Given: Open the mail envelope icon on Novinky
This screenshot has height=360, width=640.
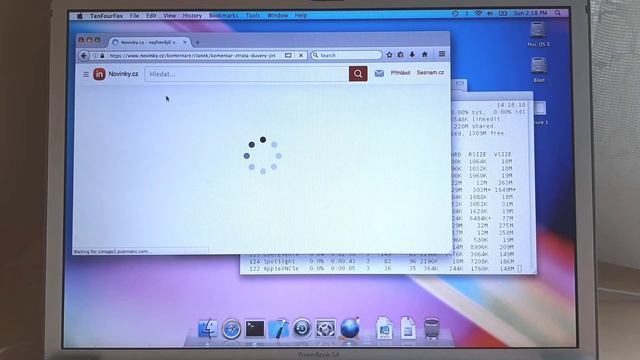Looking at the screenshot, I should pyautogui.click(x=379, y=73).
